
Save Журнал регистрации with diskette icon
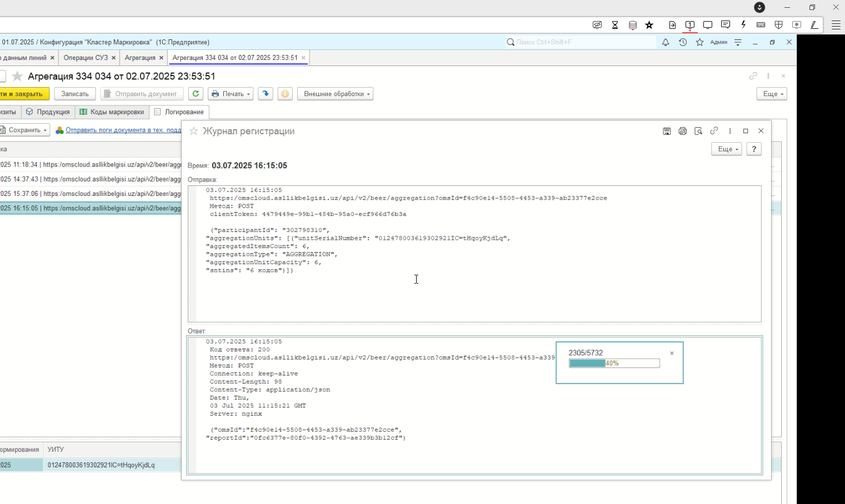click(667, 131)
